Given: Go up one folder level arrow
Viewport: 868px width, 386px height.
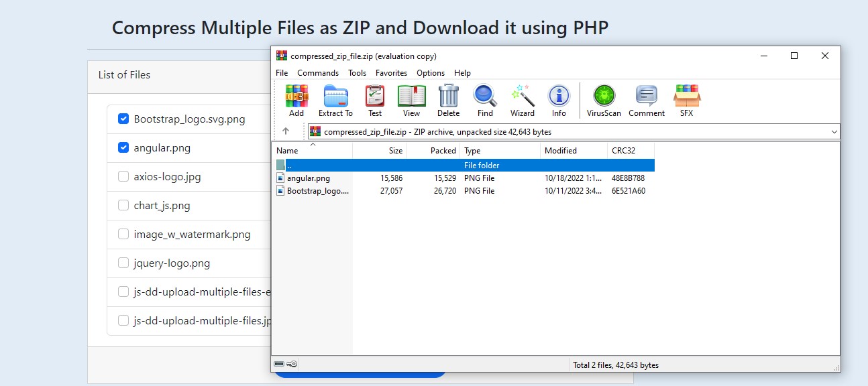Looking at the screenshot, I should click(286, 131).
